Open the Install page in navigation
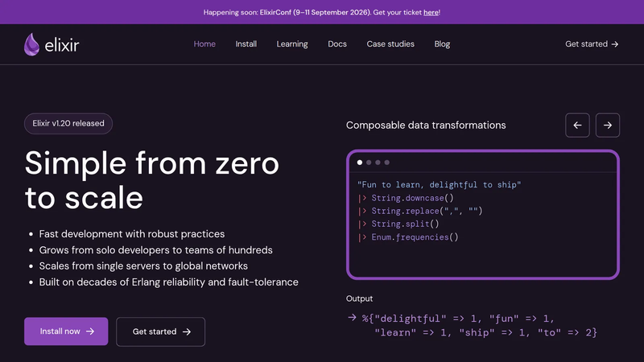 click(246, 44)
